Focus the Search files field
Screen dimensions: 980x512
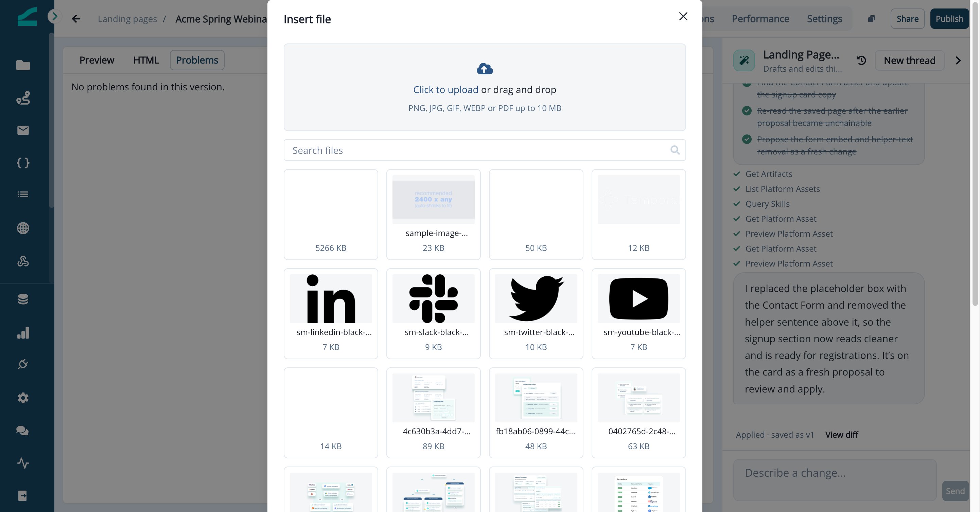(x=484, y=150)
